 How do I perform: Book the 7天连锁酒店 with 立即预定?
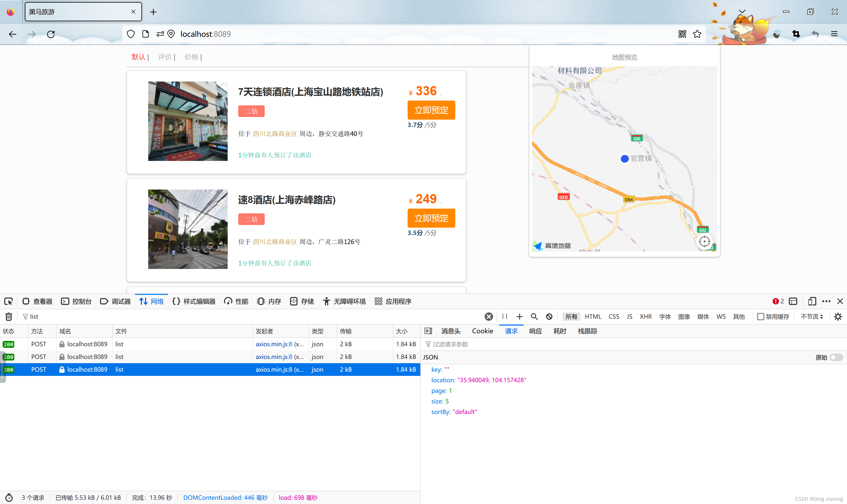pyautogui.click(x=431, y=110)
